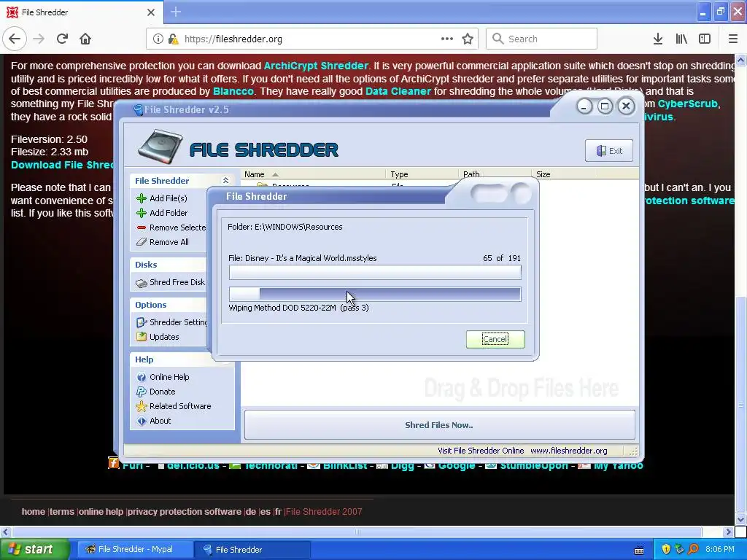Switch to File Shredder - Mypal taskbar item

[x=135, y=550]
